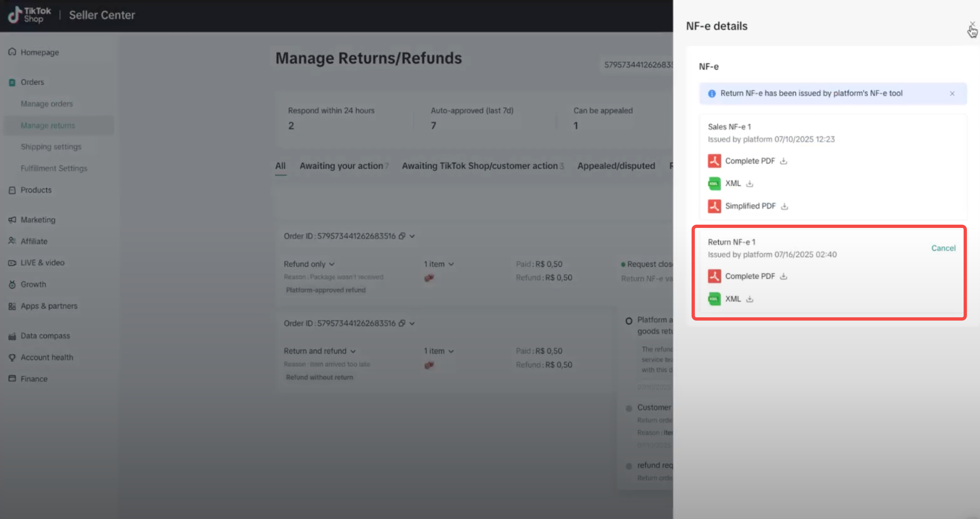Click the Products sidebar icon
980x519 pixels.
(x=12, y=190)
